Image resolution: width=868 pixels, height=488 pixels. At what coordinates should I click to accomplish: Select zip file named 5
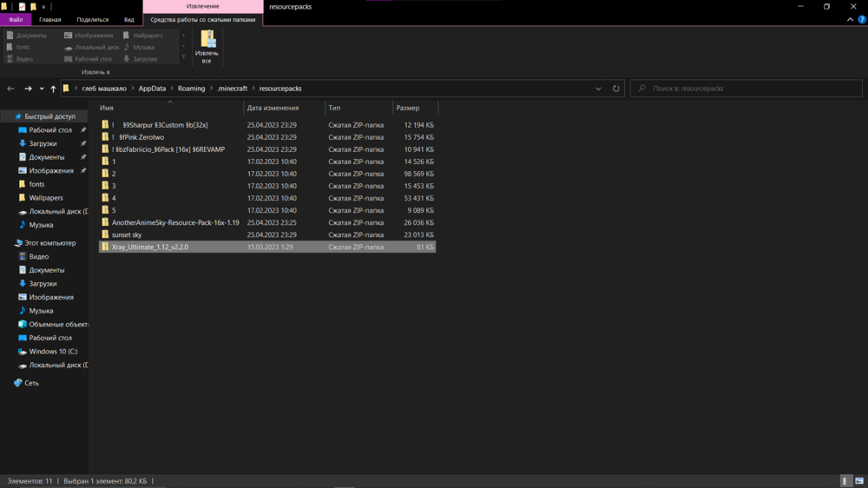[266, 210]
